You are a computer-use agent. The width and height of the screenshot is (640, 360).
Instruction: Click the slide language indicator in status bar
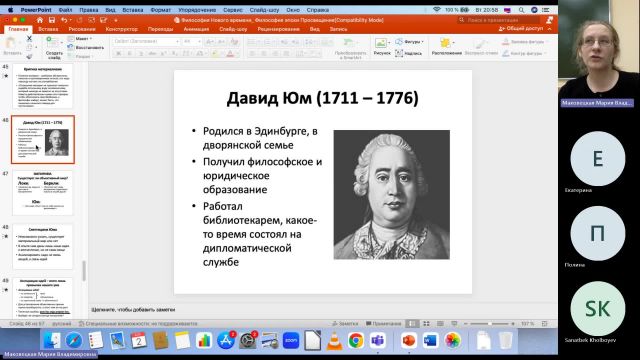tap(62, 323)
